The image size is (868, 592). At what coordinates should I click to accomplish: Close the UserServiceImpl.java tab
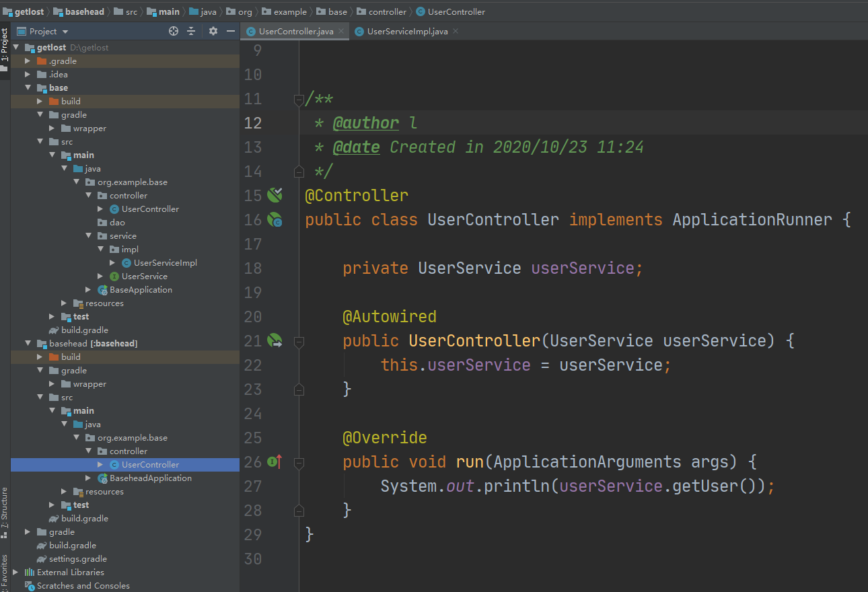(x=456, y=31)
